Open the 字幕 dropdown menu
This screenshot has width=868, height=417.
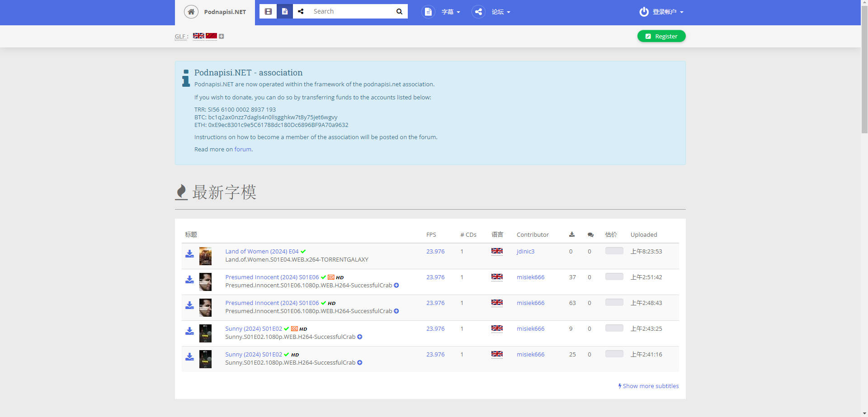[450, 12]
